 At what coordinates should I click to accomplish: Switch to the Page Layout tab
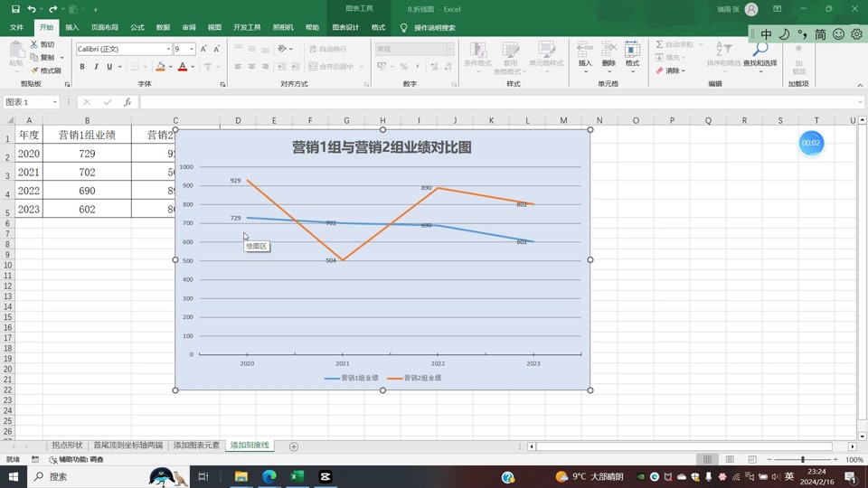105,27
